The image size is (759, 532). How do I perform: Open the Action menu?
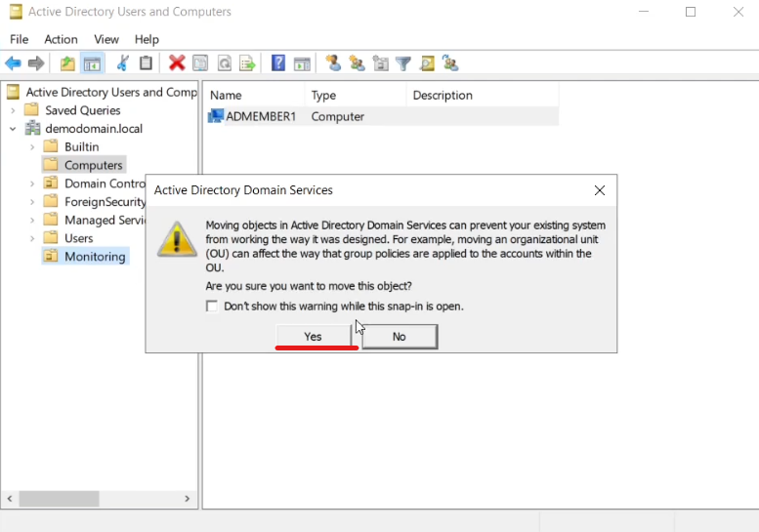(x=61, y=39)
